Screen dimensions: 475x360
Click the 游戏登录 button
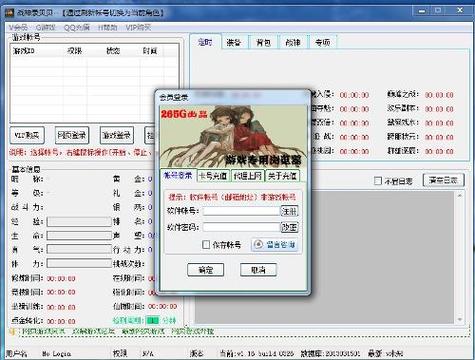coord(117,135)
